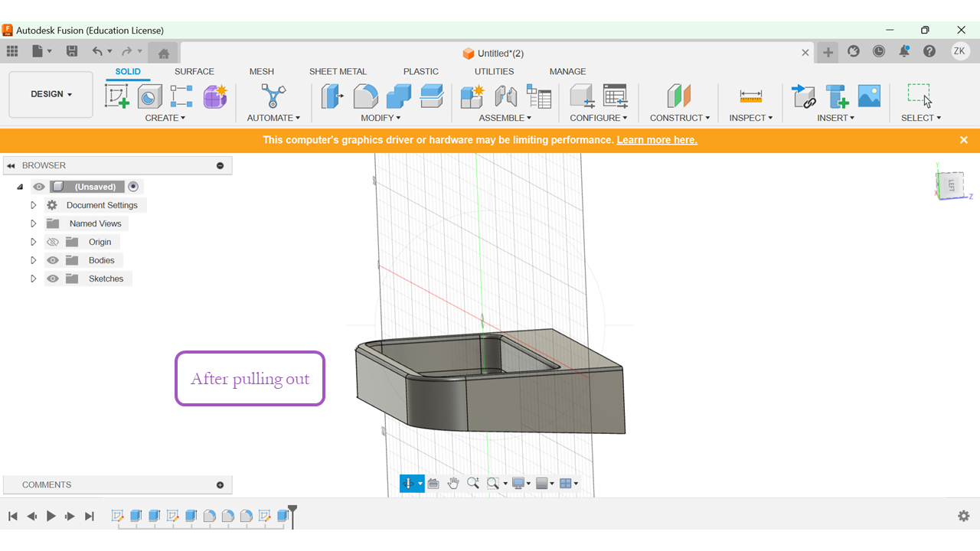
Task: Select the Construct plane tool icon
Action: tap(679, 96)
